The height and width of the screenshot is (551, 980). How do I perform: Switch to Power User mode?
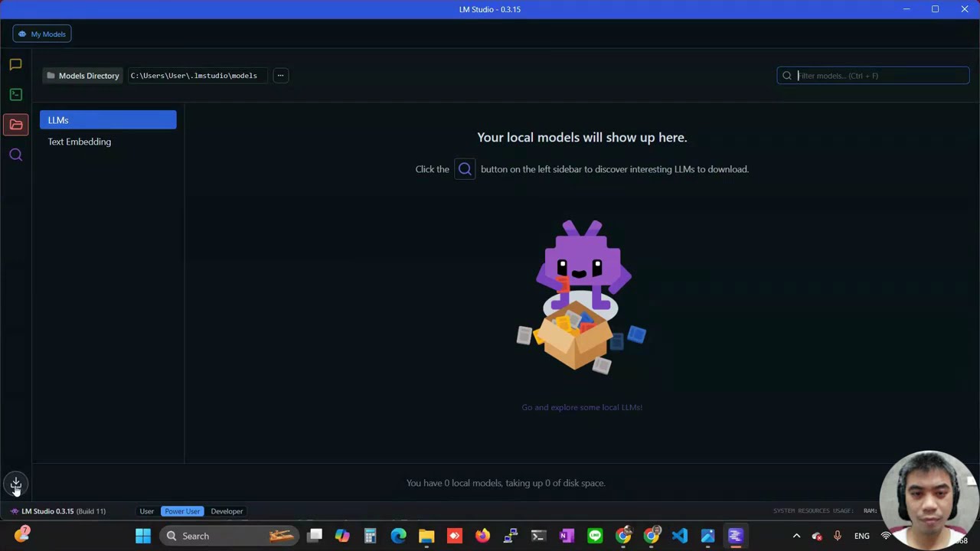[182, 511]
